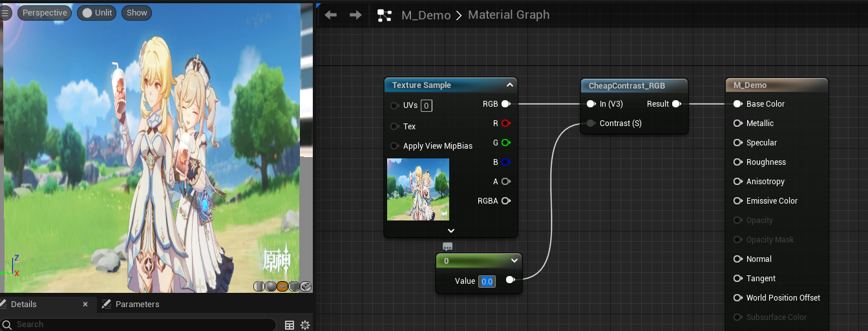
Task: Click the custom preview mesh icon
Action: click(306, 286)
